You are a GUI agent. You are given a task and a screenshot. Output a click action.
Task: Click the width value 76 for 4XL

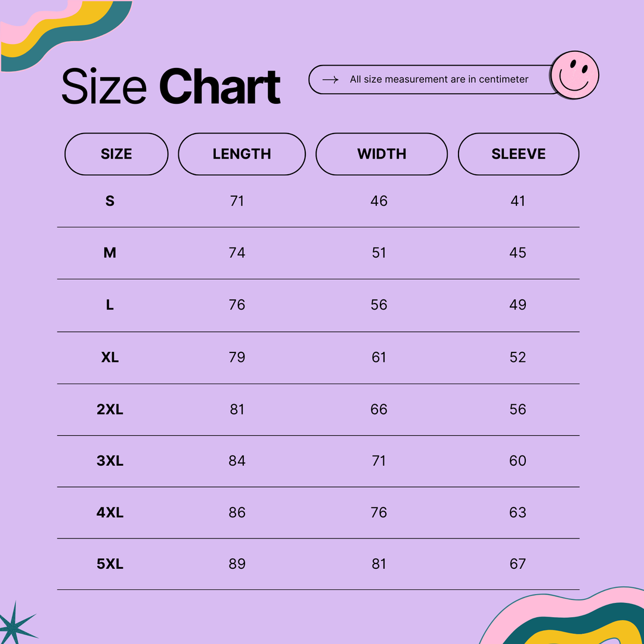(379, 512)
